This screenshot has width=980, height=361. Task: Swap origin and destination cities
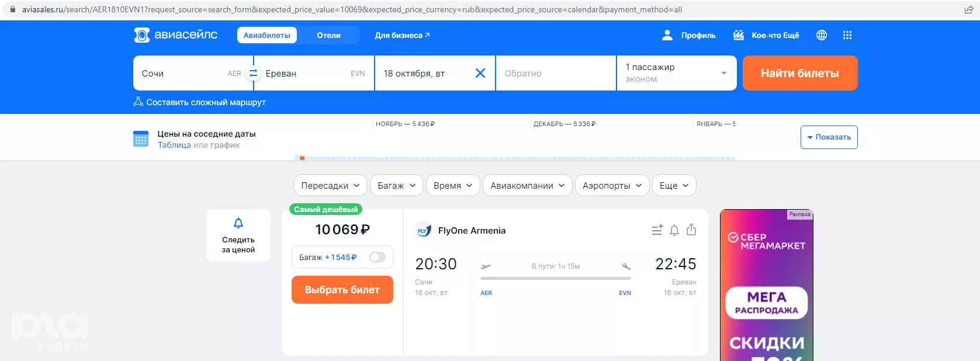[253, 74]
